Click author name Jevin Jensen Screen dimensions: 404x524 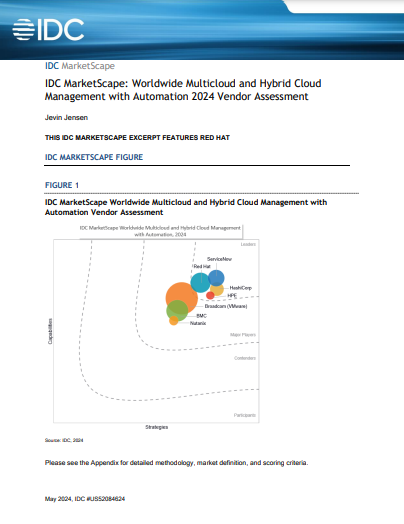[66, 118]
